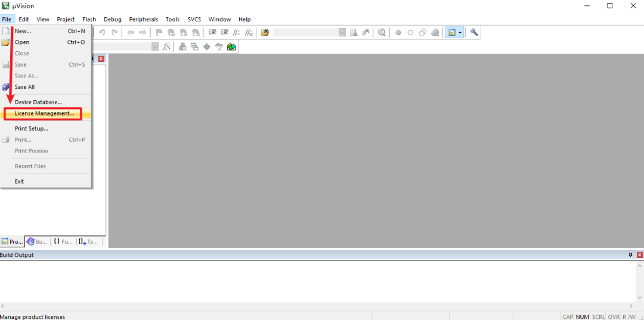Open Manage Multi-Project Workspace icon
644x320 pixels.
pos(194,46)
